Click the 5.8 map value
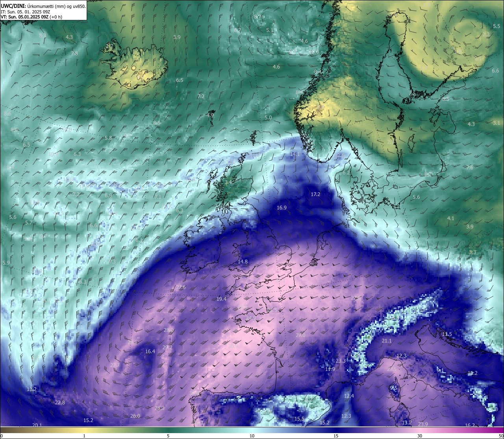Image resolution: width=504 pixels, height=439 pixels. (x=108, y=138)
